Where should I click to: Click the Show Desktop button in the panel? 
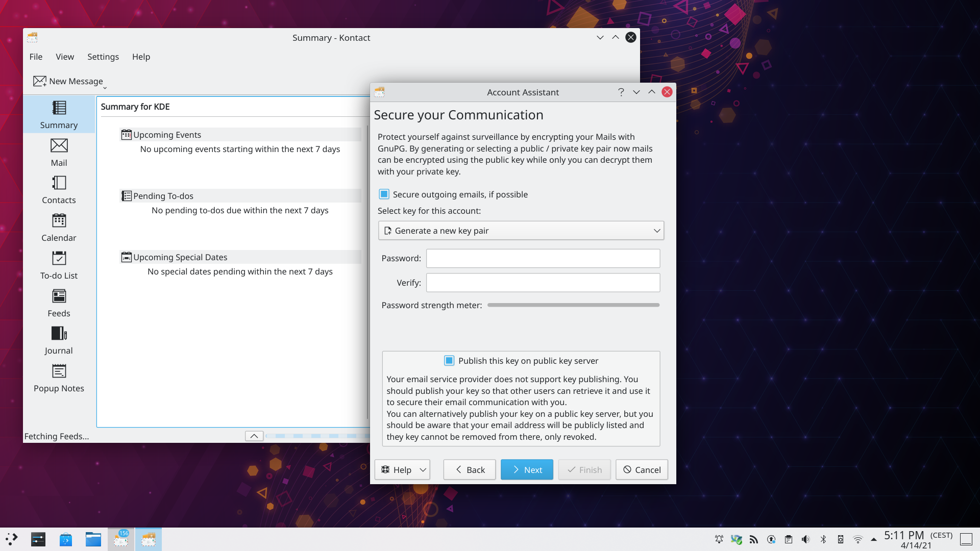point(966,539)
